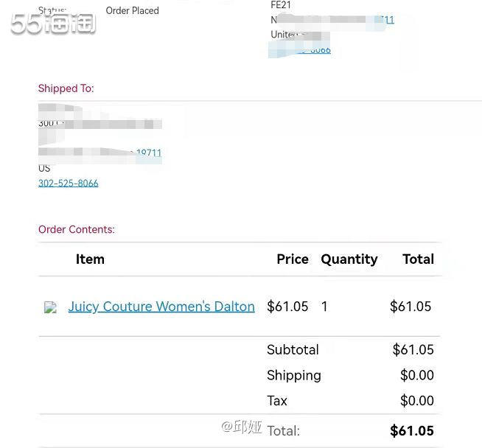Select the Shipped To heading
This screenshot has width=482, height=448.
[66, 88]
